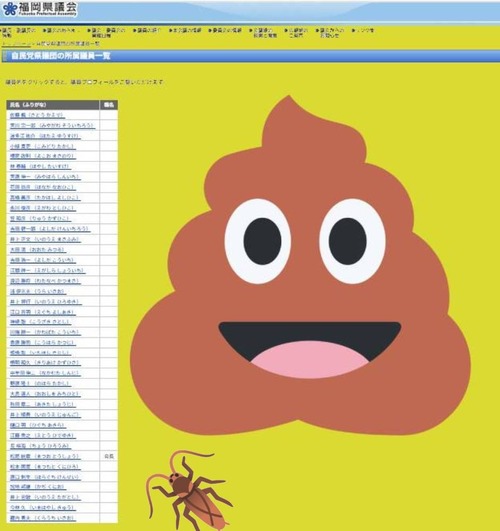Open profile link for のはら たかし

click(40, 383)
